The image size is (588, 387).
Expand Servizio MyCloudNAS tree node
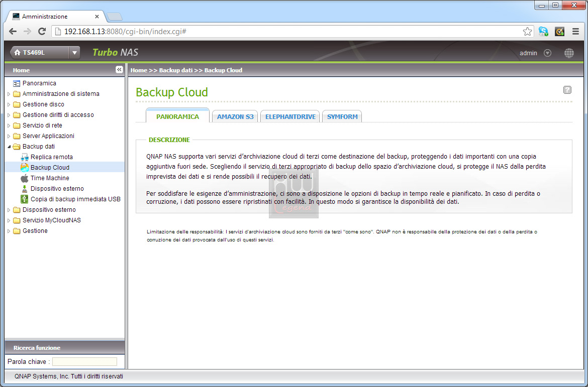[x=9, y=220]
